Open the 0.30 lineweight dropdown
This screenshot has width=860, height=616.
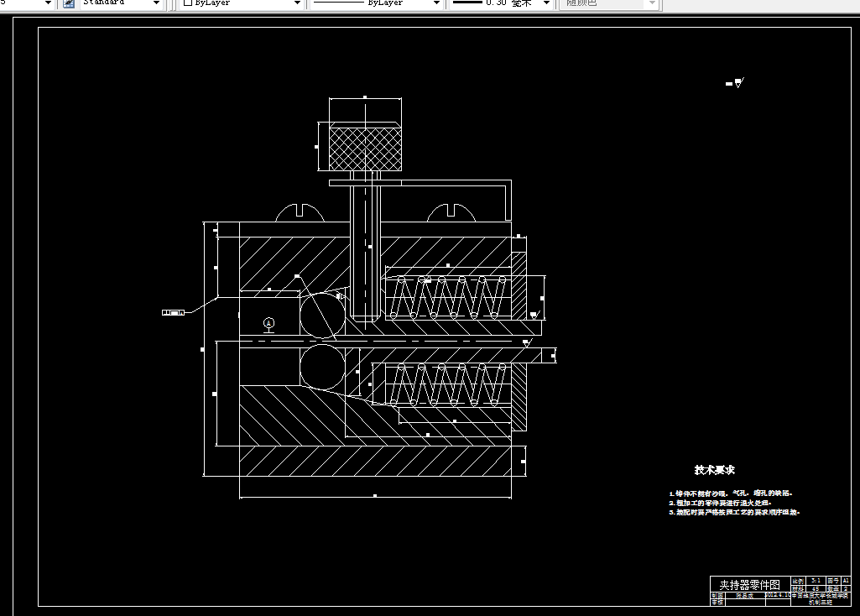tap(545, 3)
